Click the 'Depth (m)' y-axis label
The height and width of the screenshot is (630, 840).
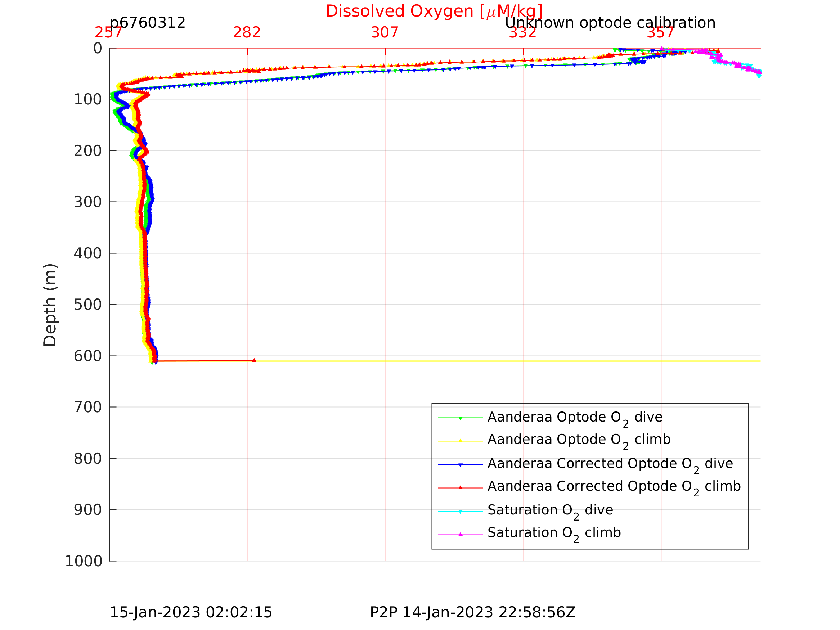pos(50,305)
